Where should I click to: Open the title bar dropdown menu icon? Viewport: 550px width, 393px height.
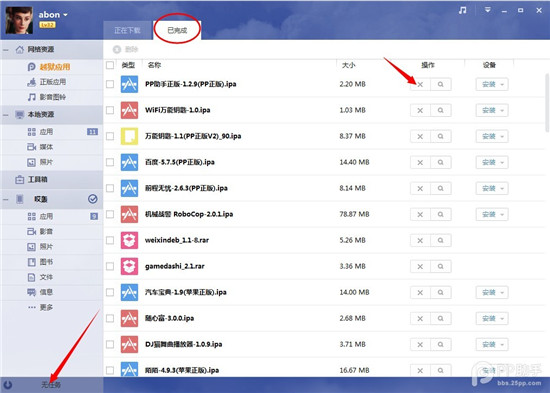pyautogui.click(x=488, y=10)
